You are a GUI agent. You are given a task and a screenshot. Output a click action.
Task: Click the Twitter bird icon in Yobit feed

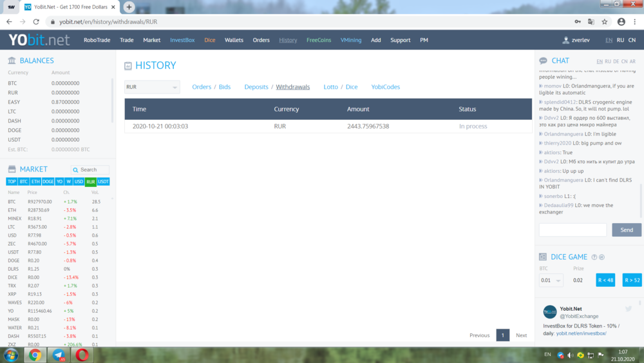[629, 309]
